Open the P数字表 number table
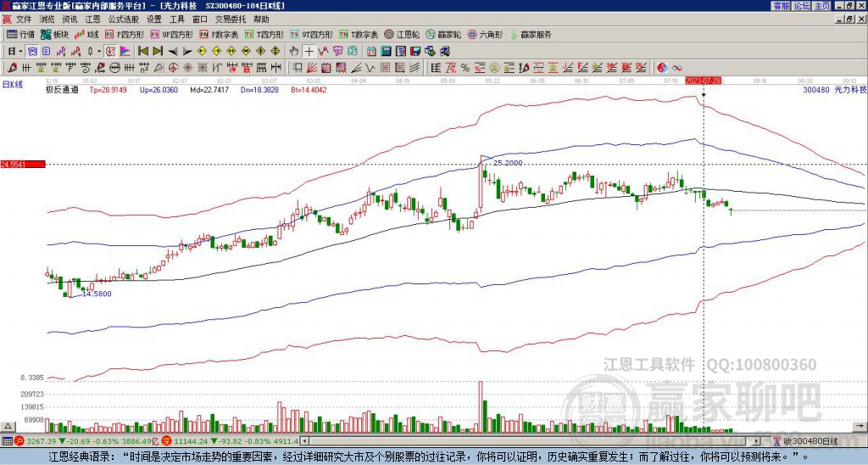The image size is (868, 465). pyautogui.click(x=220, y=34)
